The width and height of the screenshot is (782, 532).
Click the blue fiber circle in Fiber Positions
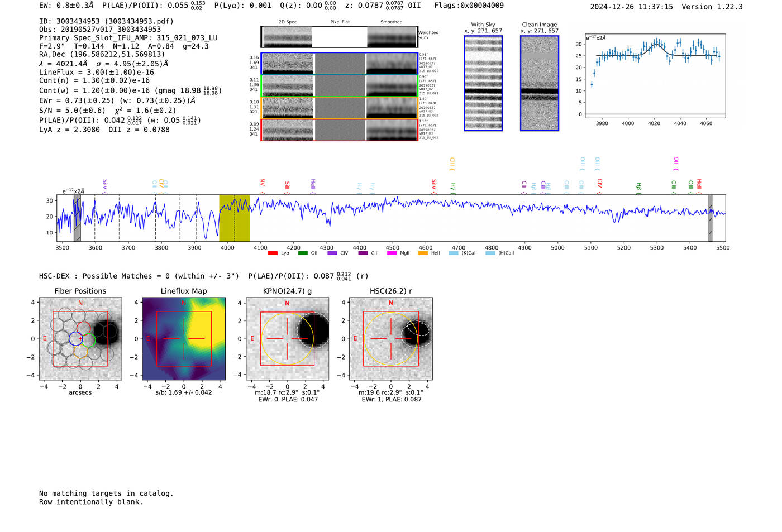click(x=75, y=338)
